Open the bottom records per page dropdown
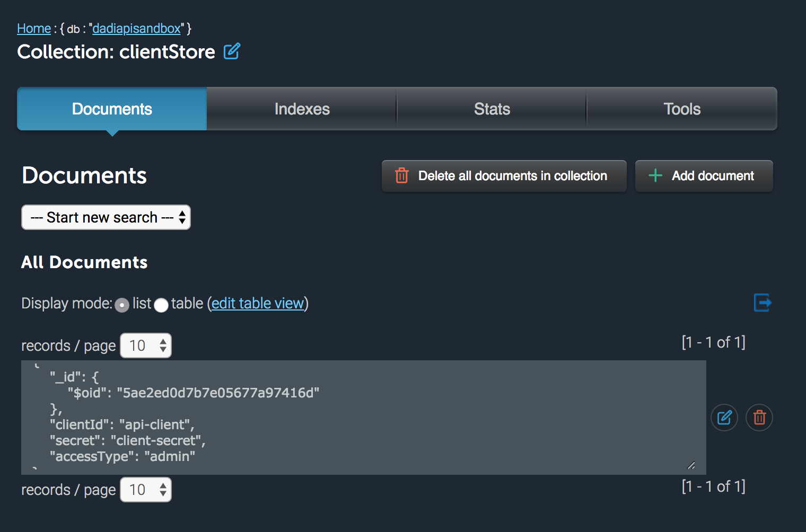The width and height of the screenshot is (806, 532). coord(146,490)
